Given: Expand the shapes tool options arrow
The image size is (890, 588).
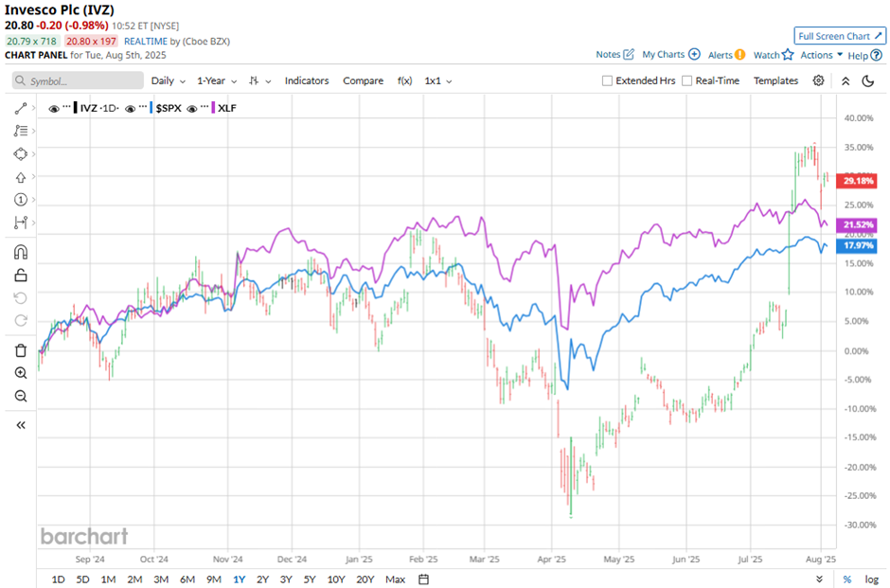Looking at the screenshot, I should tap(33, 153).
